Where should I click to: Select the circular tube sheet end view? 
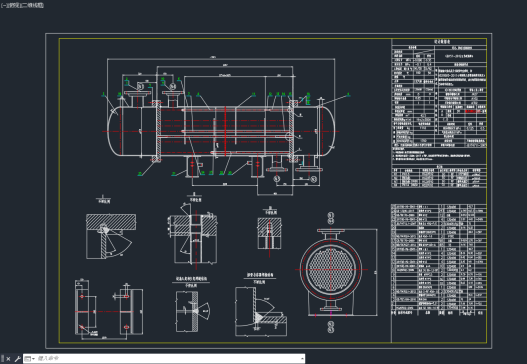[x=331, y=270]
